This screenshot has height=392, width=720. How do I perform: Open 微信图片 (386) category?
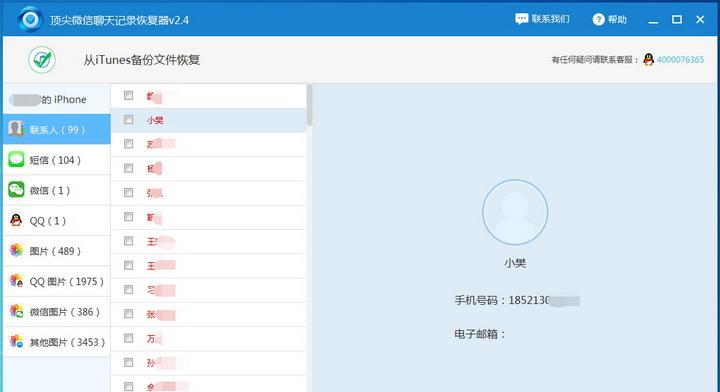(56, 312)
